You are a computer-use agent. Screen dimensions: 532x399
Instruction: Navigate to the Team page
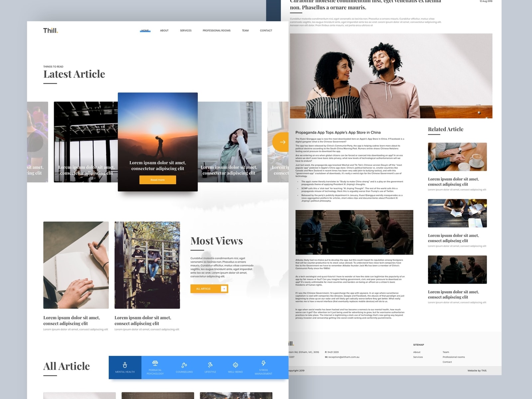click(x=245, y=31)
